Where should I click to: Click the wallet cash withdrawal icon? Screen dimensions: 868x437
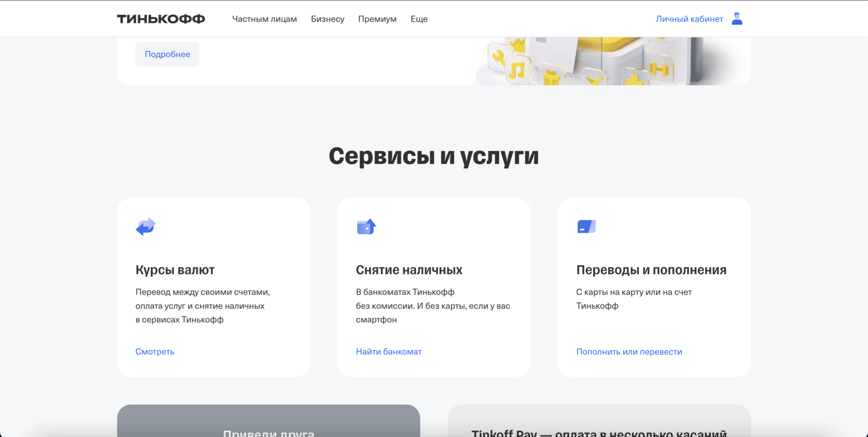click(x=366, y=227)
